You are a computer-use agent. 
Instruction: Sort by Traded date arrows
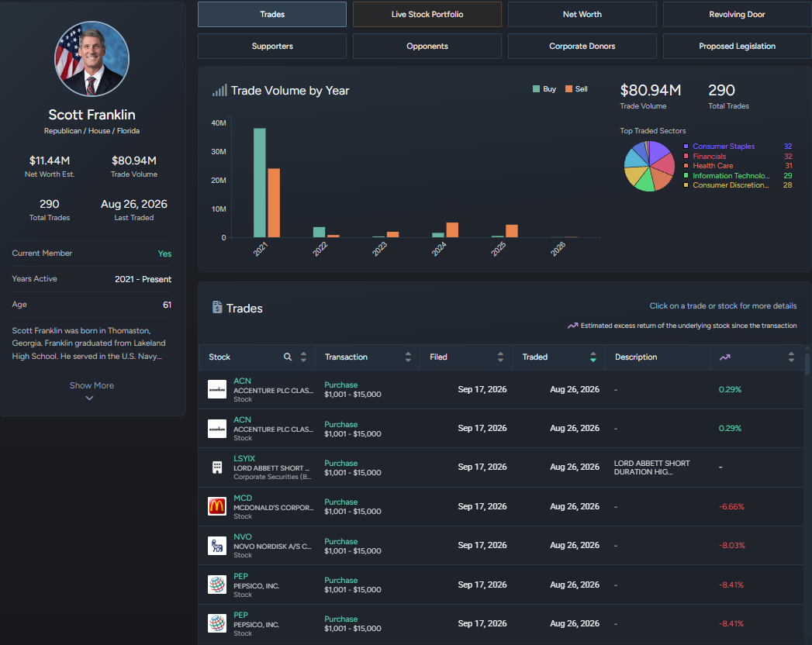tap(593, 357)
